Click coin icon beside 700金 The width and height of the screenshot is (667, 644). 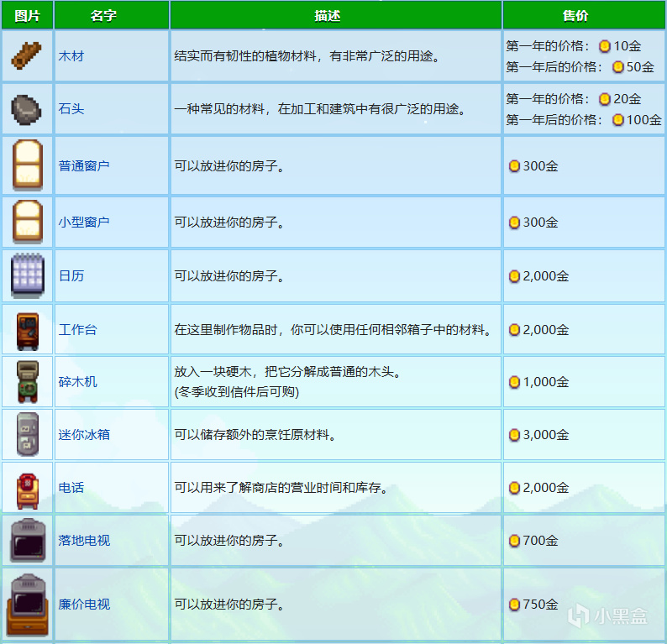[514, 541]
